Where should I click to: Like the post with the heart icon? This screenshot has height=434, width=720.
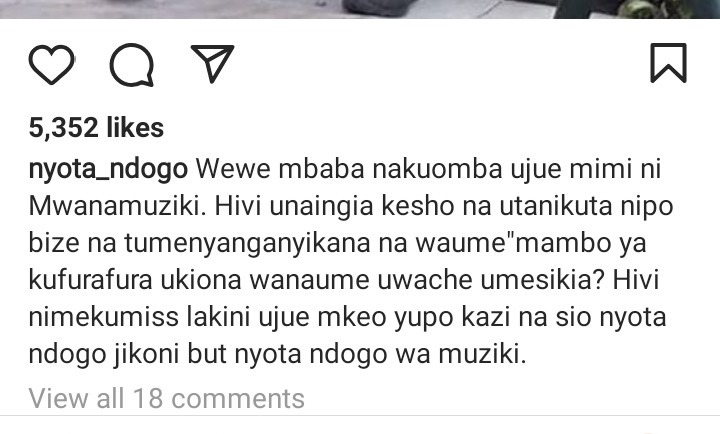(51, 64)
